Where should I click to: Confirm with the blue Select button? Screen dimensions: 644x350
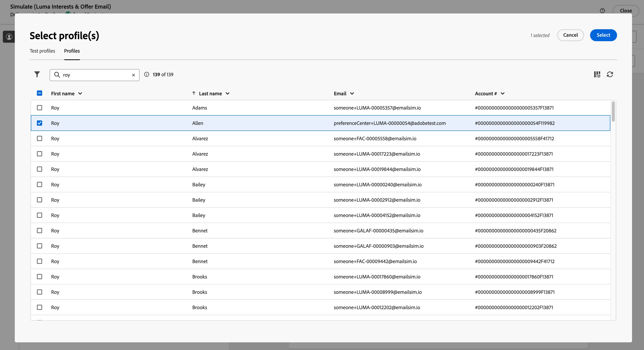click(x=603, y=35)
